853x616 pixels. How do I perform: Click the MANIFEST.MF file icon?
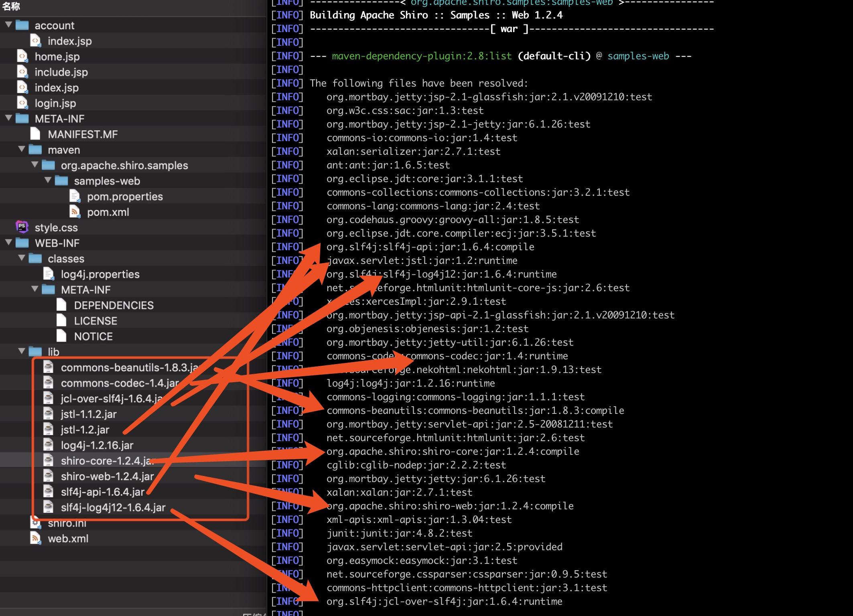pyautogui.click(x=35, y=134)
